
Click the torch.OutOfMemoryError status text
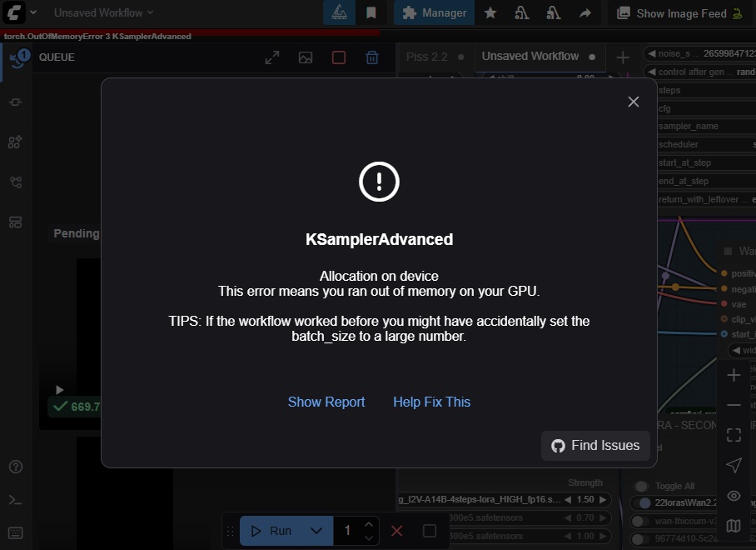[97, 36]
